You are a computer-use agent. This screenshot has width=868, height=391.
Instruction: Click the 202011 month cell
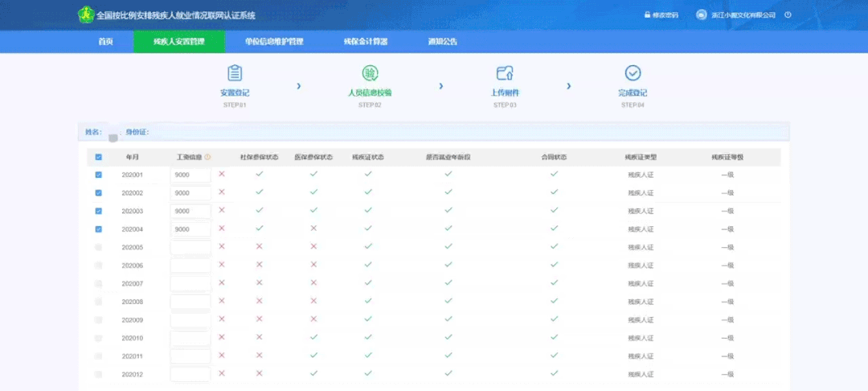(133, 356)
